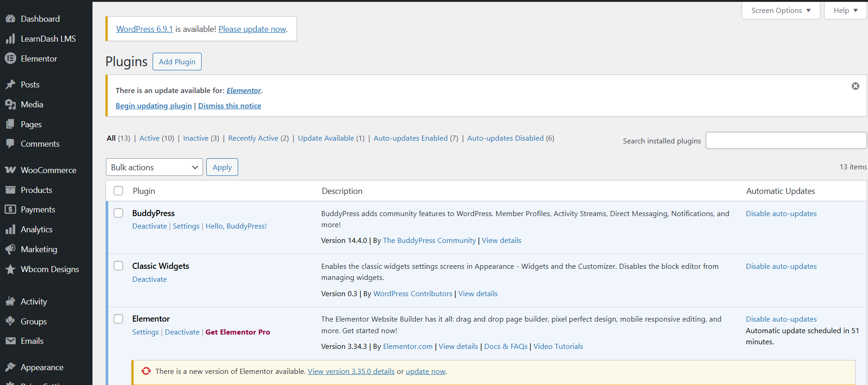Dismiss the Elementor update notice with X

coord(856,86)
